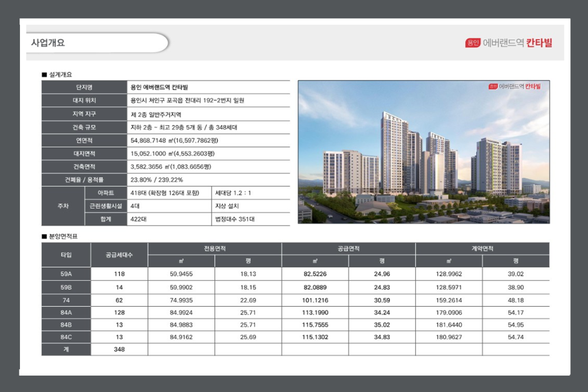This screenshot has width=588, height=392.
Task: Click the total count 348
Action: point(119,349)
